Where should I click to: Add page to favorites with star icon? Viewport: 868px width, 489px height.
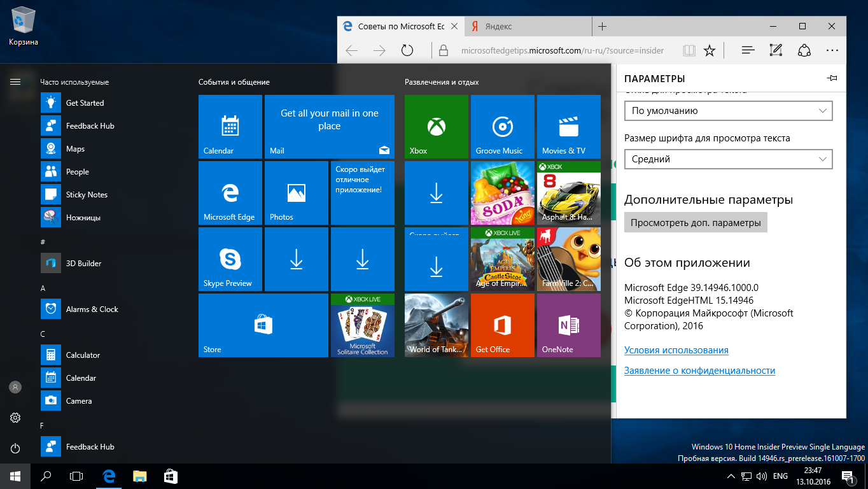coord(710,50)
